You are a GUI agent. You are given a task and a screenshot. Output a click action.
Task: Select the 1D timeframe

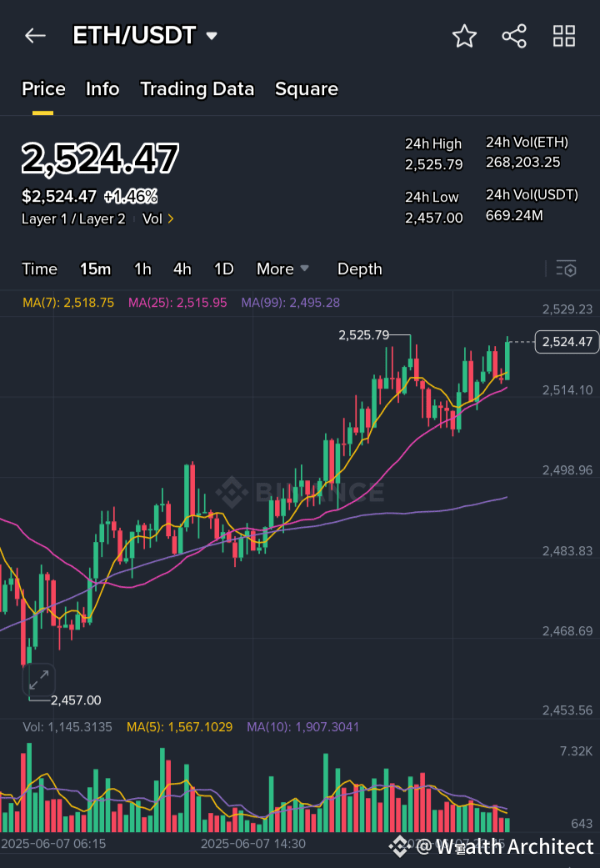(223, 268)
